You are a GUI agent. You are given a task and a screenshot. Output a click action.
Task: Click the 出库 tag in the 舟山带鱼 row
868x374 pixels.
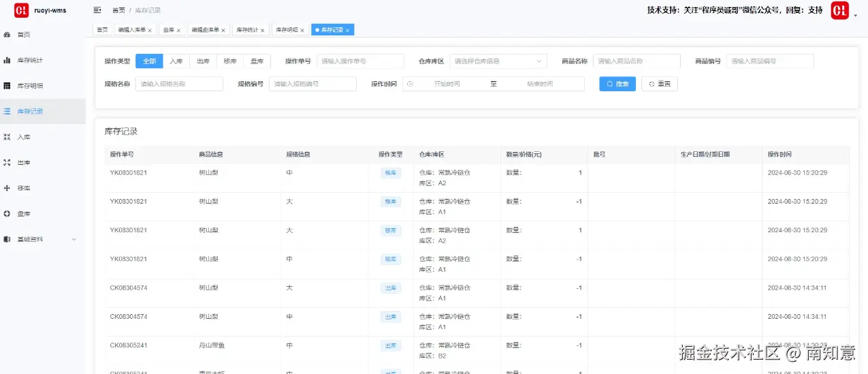391,345
